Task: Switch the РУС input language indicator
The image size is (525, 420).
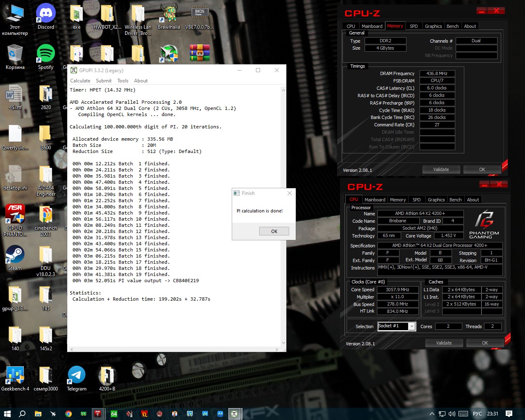Action: click(477, 413)
